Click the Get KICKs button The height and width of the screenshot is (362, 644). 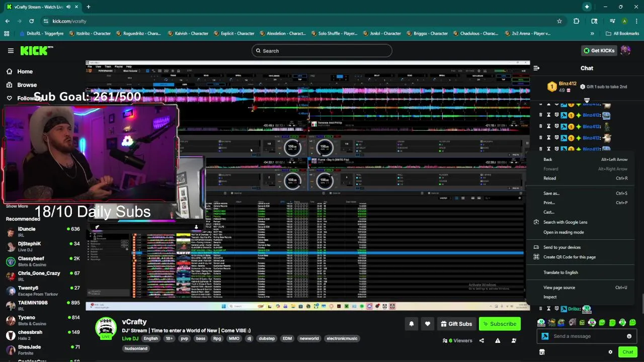[x=599, y=50]
